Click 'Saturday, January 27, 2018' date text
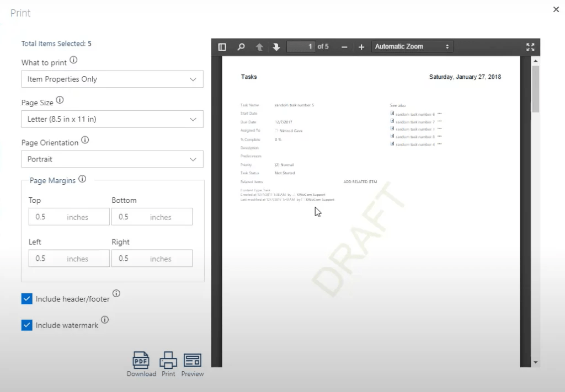Image resolution: width=565 pixels, height=392 pixels. tap(465, 77)
